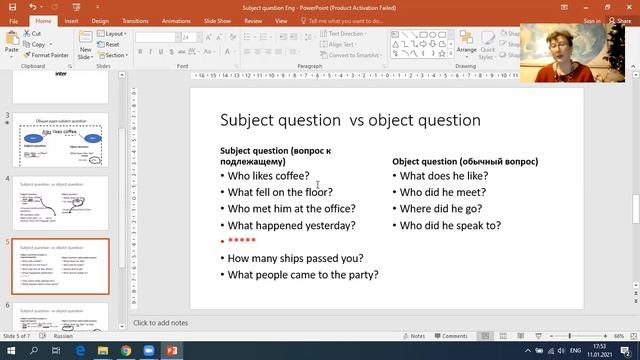Open Clipboard pane dialog launcher
Viewport: 640px width, 360px height.
pyautogui.click(x=70, y=66)
